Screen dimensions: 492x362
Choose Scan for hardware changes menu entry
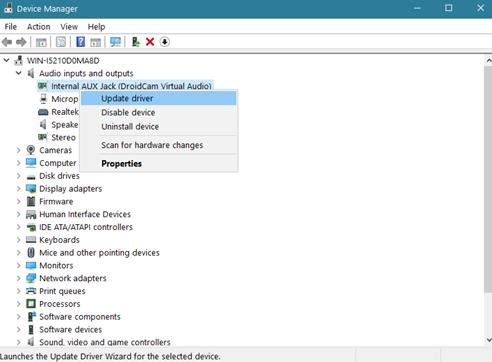pos(159,145)
